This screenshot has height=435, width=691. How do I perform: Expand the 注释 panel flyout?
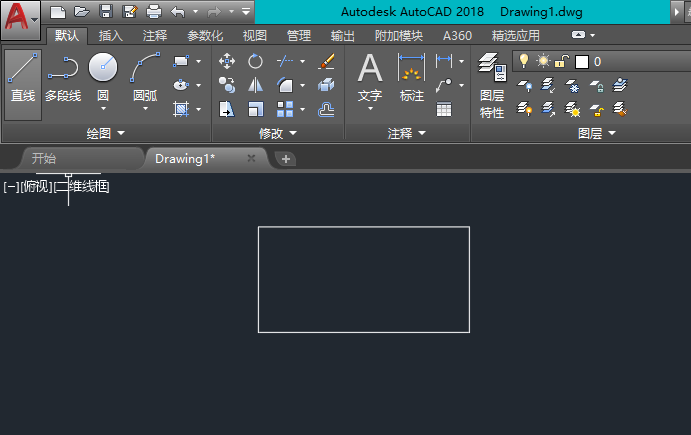[x=406, y=133]
